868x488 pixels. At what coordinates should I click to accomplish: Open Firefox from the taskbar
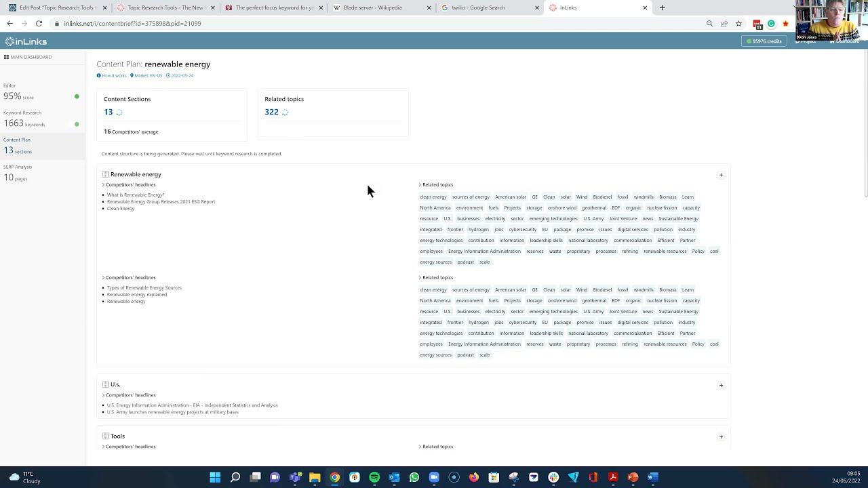coord(474,477)
